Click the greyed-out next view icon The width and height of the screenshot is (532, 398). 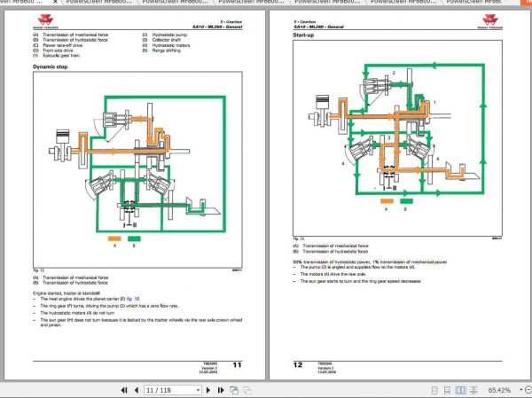[x=247, y=390]
